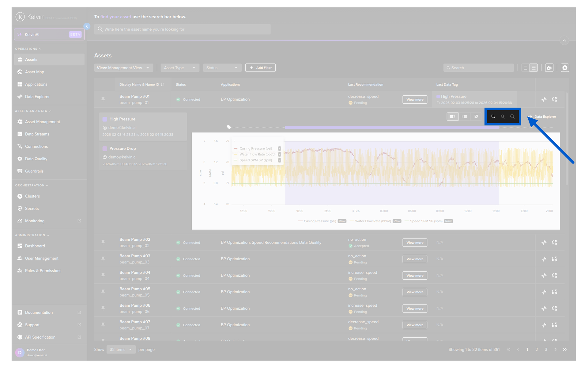Open the Beam Pump #03 data explorer waveform icon
Viewport: 588px width, 368px height.
pyautogui.click(x=544, y=259)
